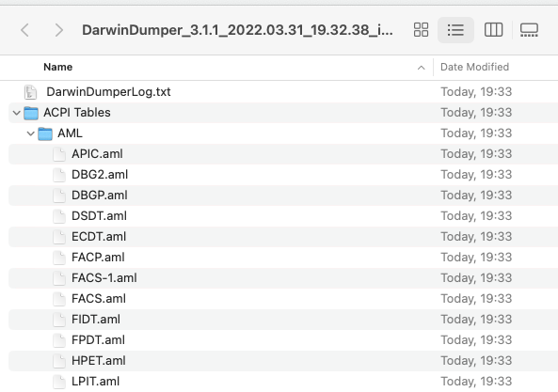
Task: Click the date modified for DSDT.aml
Action: pos(476,215)
